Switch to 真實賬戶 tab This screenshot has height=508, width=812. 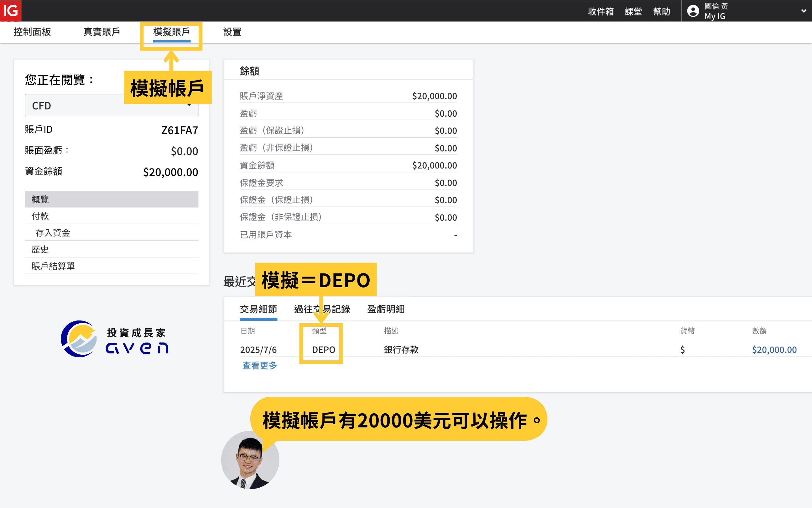tap(102, 32)
